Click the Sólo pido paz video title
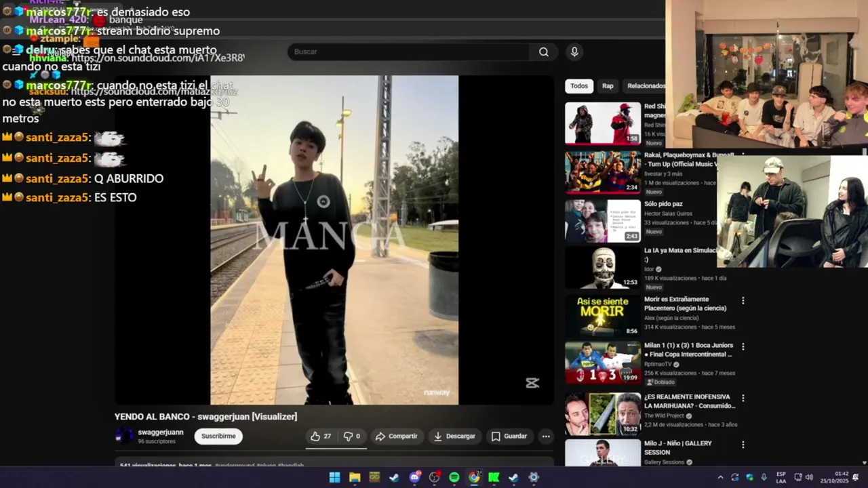Screen dimensions: 868x488 coord(663,204)
